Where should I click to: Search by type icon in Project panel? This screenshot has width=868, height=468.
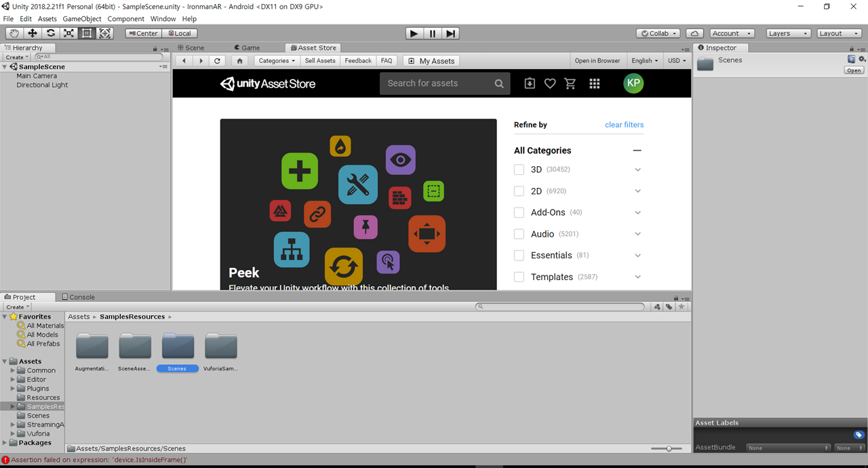[x=657, y=307]
